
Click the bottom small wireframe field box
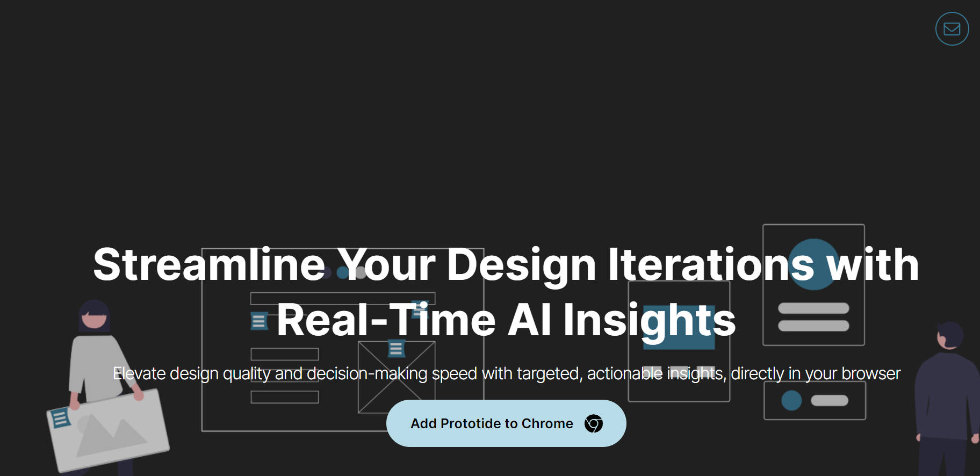[284, 397]
